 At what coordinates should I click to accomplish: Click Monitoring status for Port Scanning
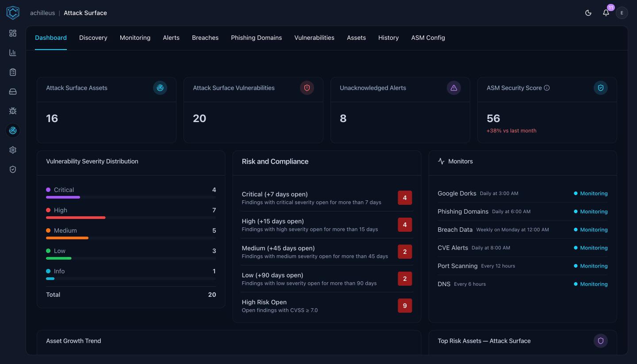pos(591,266)
